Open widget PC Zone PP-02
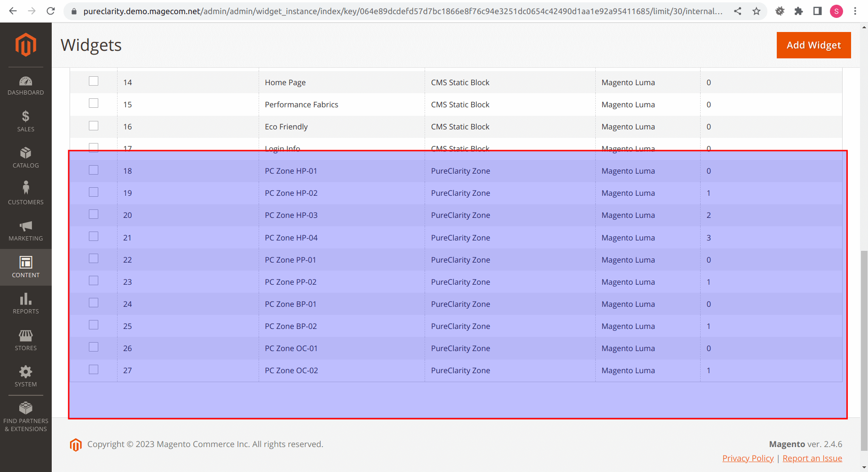The image size is (868, 472). pos(291,282)
